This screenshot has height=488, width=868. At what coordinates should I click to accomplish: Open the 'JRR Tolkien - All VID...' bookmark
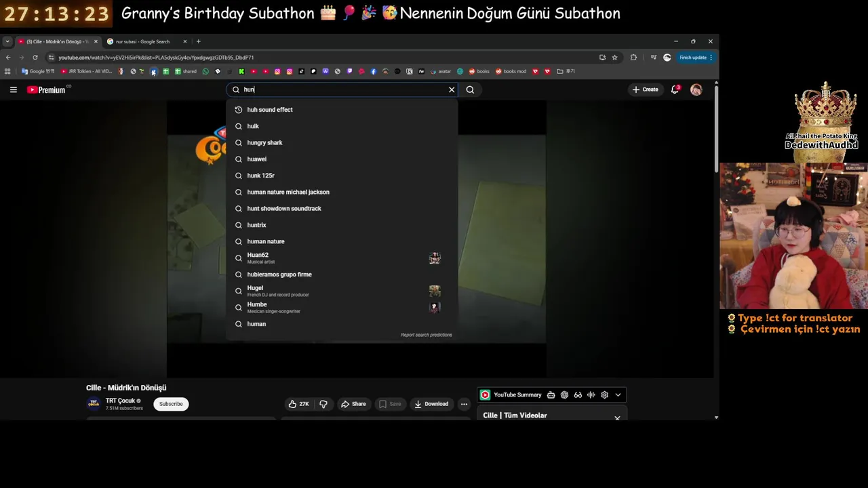pos(87,71)
